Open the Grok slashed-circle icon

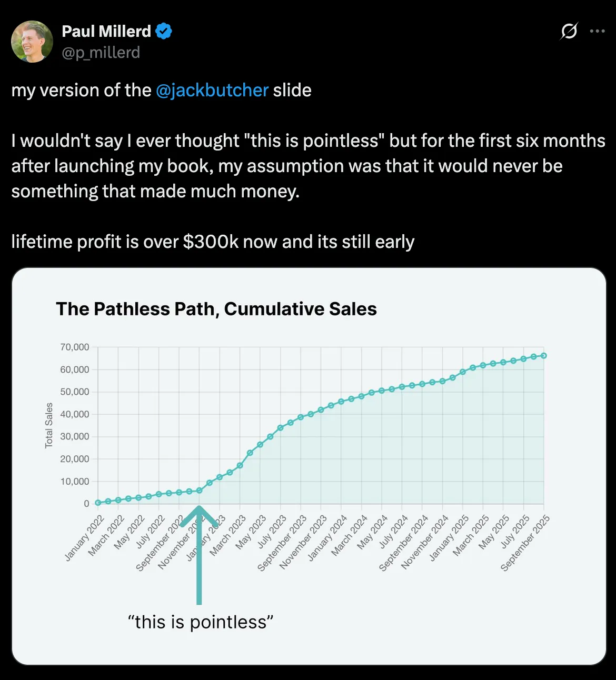(x=569, y=32)
